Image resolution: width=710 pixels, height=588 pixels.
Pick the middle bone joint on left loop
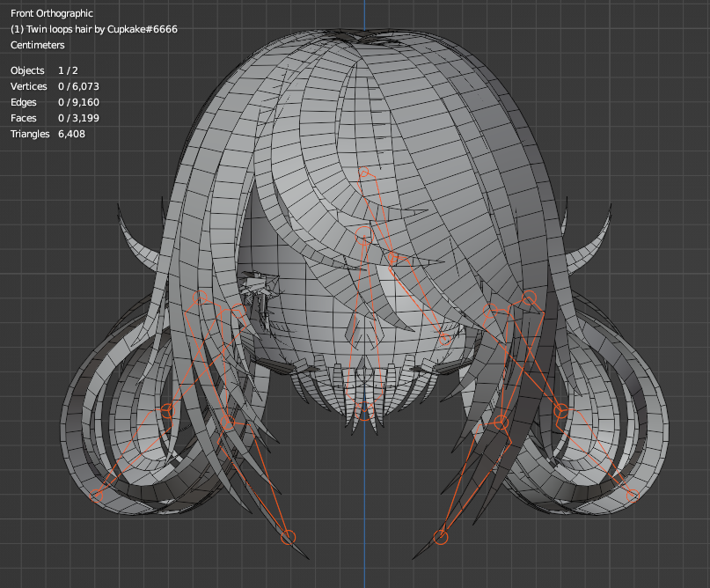[x=168, y=410]
